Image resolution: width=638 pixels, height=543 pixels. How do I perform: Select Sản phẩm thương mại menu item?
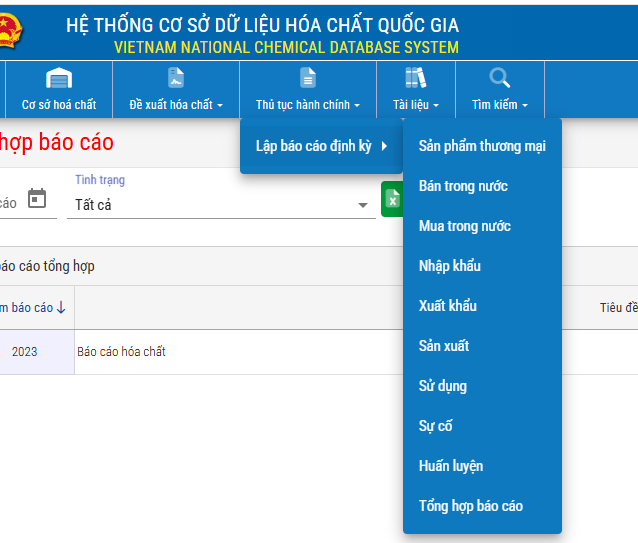tap(482, 146)
